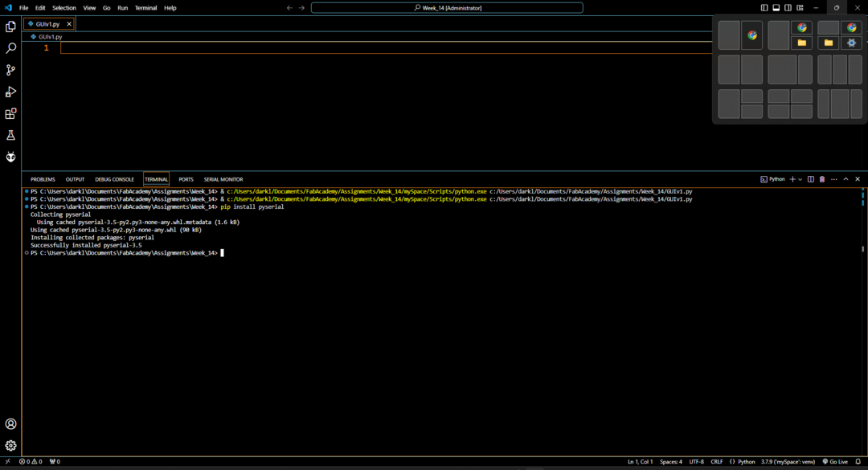
Task: Open the Manage gear icon
Action: pyautogui.click(x=10, y=446)
